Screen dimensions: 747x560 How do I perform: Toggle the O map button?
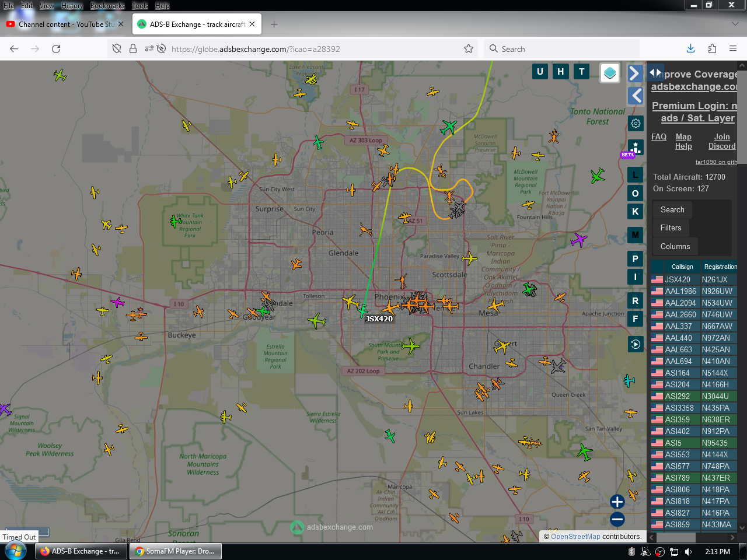pyautogui.click(x=636, y=193)
